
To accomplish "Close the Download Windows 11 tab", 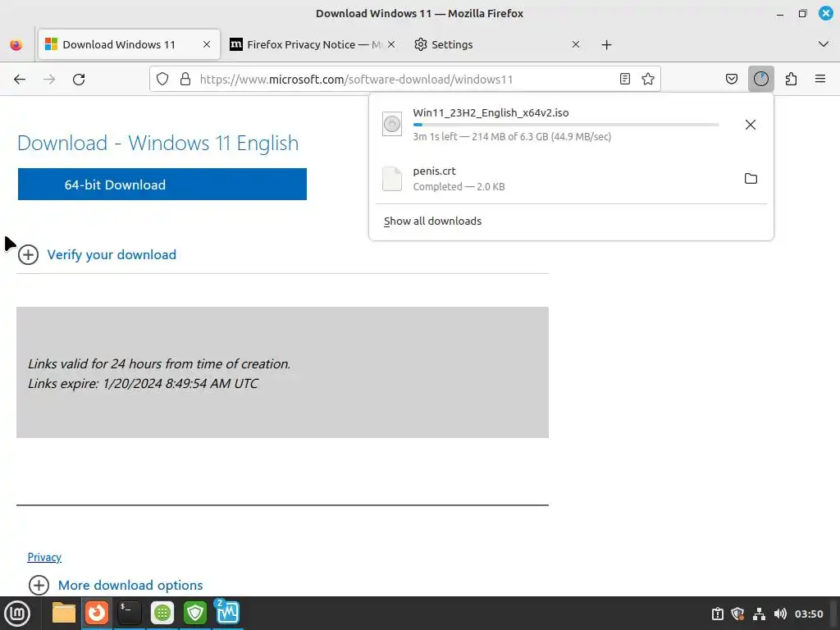I will pos(207,44).
